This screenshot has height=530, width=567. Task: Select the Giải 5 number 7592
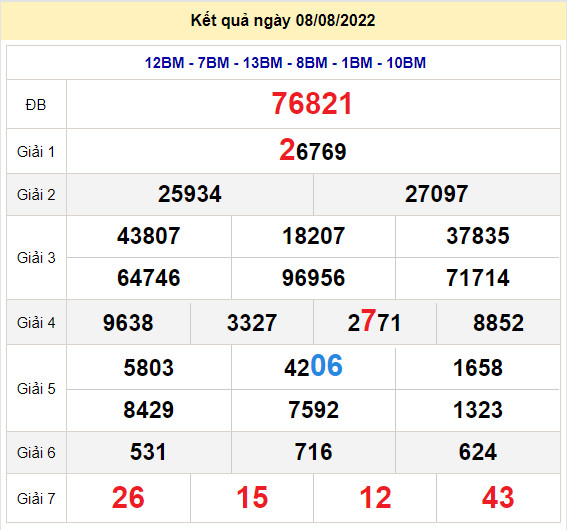(x=314, y=410)
